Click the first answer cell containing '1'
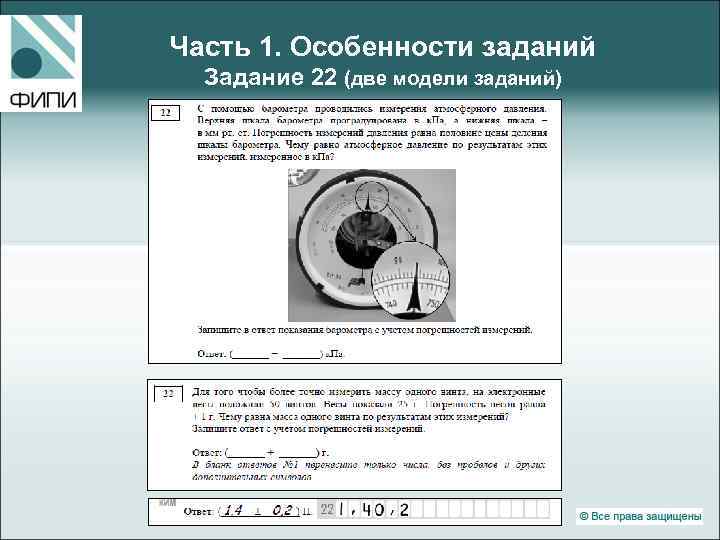The width and height of the screenshot is (720, 540). (x=341, y=509)
